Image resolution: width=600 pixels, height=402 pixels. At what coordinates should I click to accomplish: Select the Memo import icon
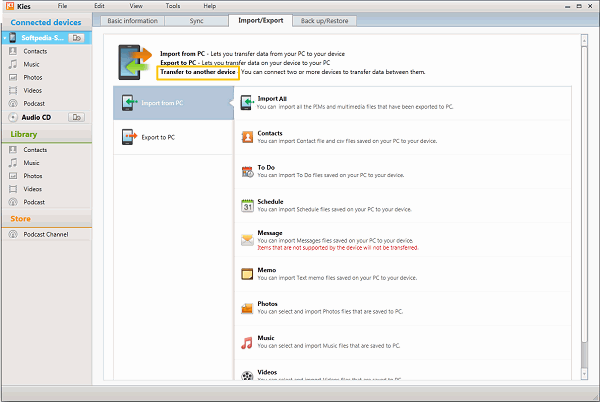[246, 273]
